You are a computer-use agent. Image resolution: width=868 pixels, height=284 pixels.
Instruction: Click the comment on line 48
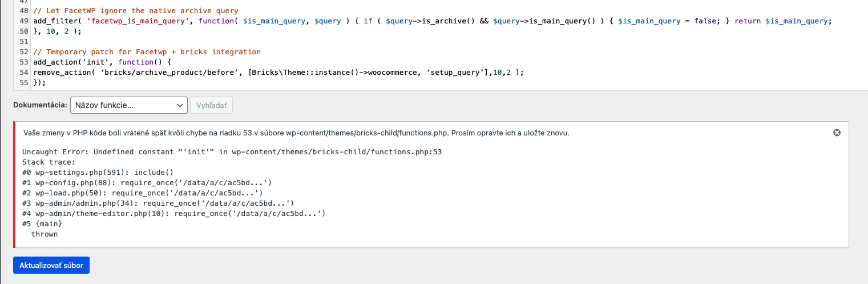pyautogui.click(x=136, y=10)
